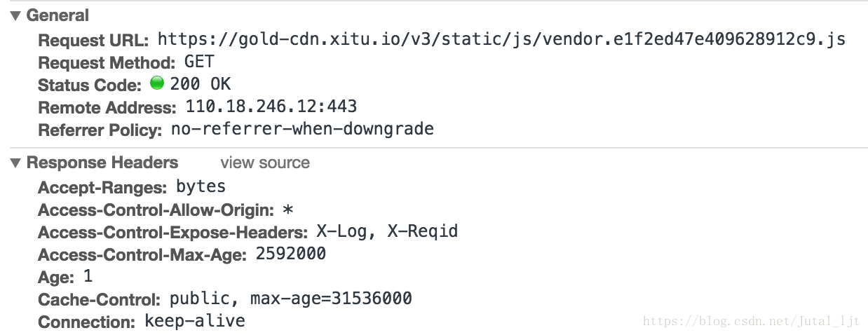Click the Age header label
This screenshot has width=868, height=335.
pyautogui.click(x=55, y=278)
